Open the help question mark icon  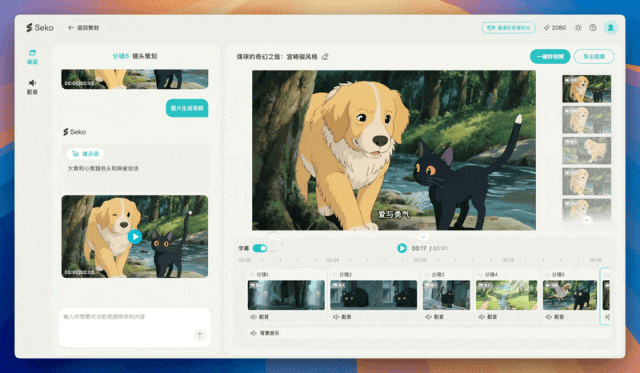pyautogui.click(x=593, y=28)
